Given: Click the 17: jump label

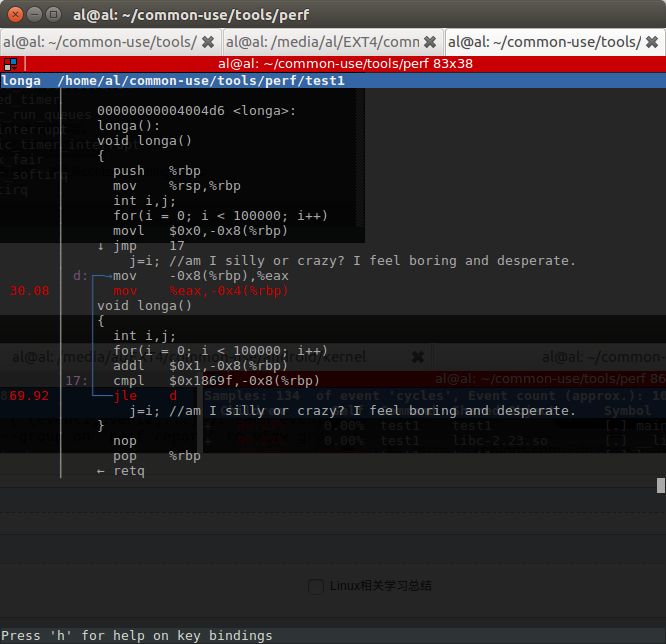Looking at the screenshot, I should (x=76, y=380).
